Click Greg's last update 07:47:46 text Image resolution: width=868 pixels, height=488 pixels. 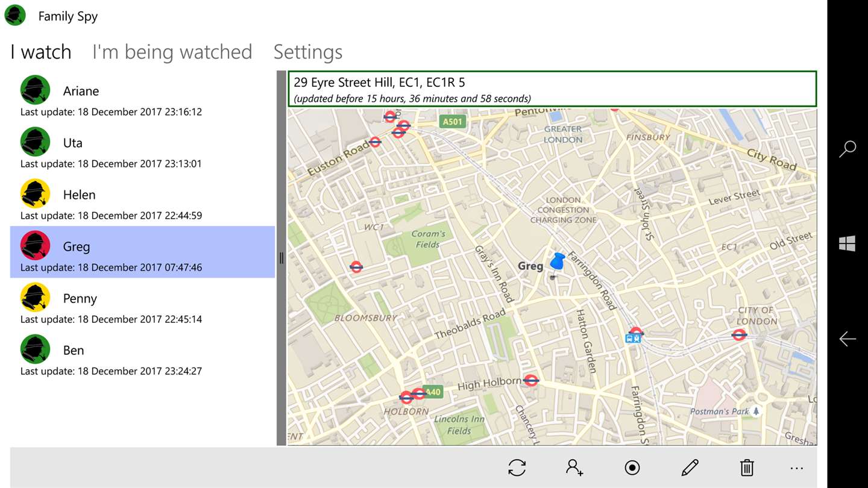coord(111,267)
